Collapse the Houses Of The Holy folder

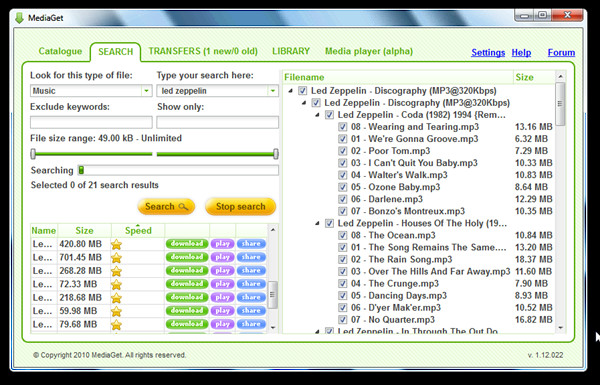click(317, 223)
